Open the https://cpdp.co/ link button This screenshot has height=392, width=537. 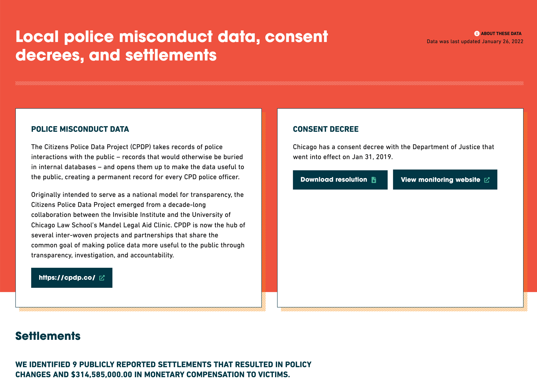[72, 278]
